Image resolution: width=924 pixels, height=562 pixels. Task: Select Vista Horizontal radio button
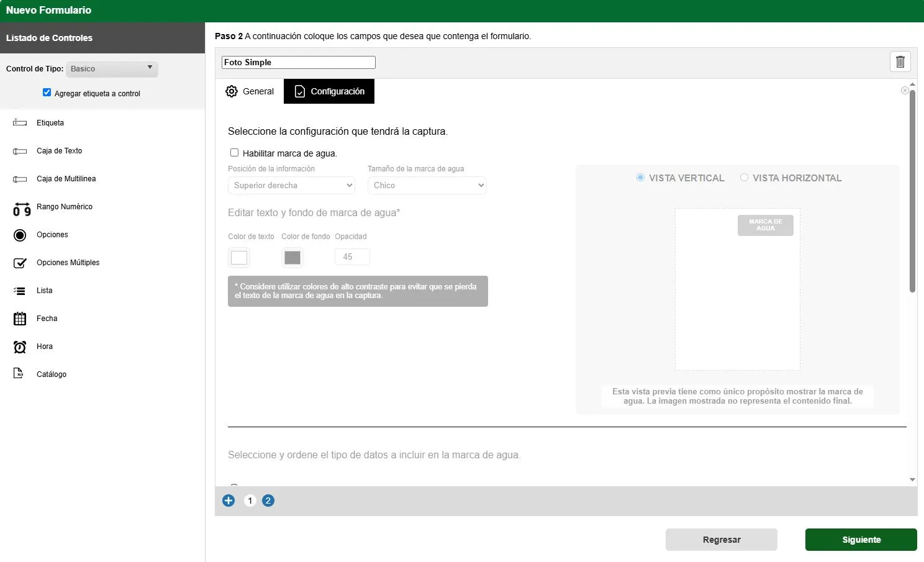click(744, 178)
